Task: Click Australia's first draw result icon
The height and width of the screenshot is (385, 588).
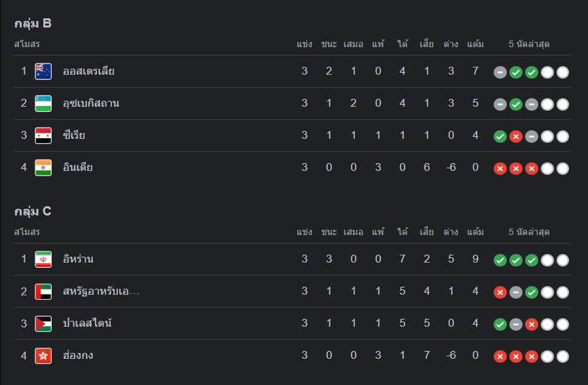Action: (x=500, y=72)
